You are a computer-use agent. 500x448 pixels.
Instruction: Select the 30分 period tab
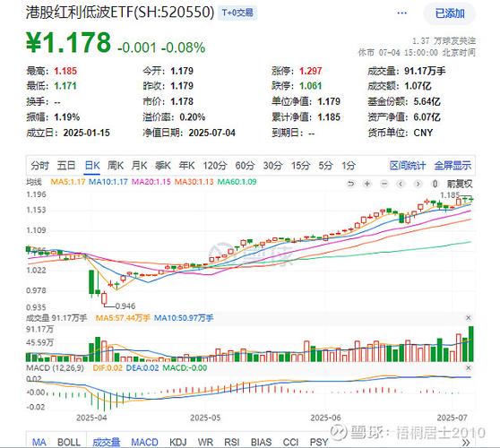(272, 166)
